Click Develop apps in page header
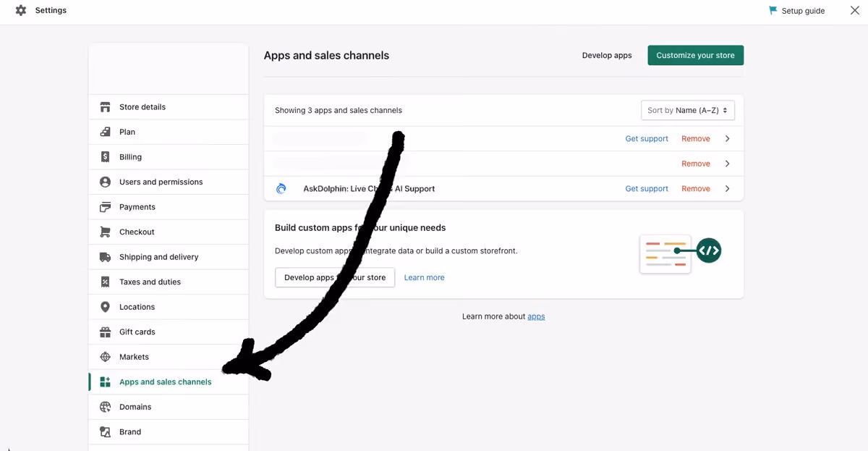This screenshot has width=868, height=451. pos(607,55)
